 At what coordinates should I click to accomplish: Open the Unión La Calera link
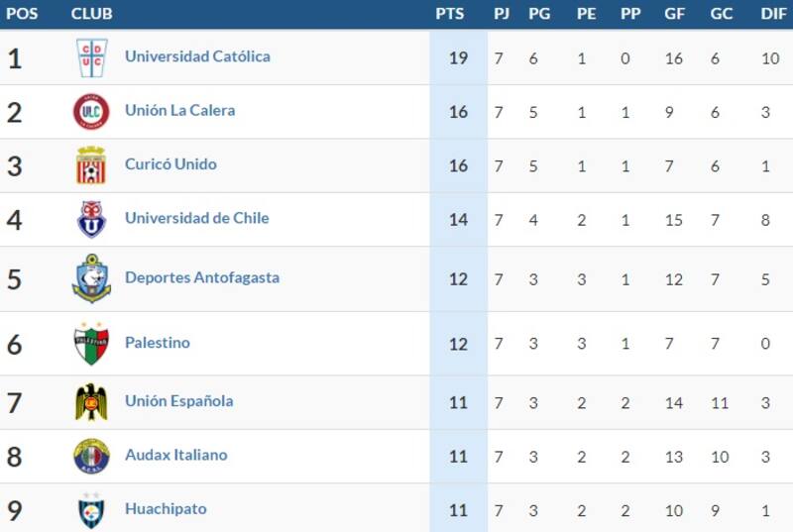click(x=180, y=111)
